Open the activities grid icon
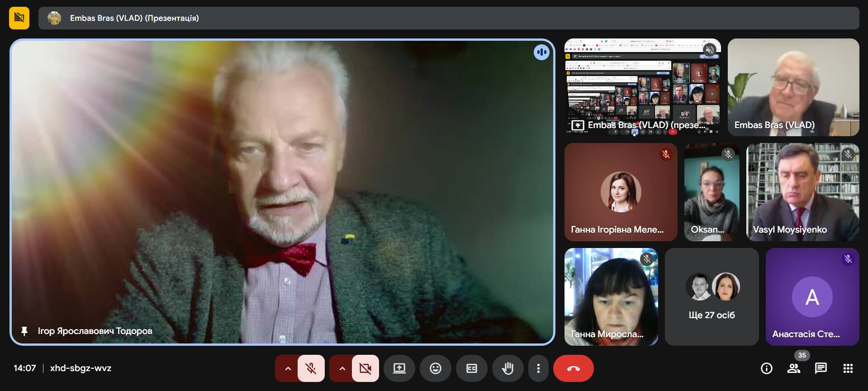 click(848, 368)
